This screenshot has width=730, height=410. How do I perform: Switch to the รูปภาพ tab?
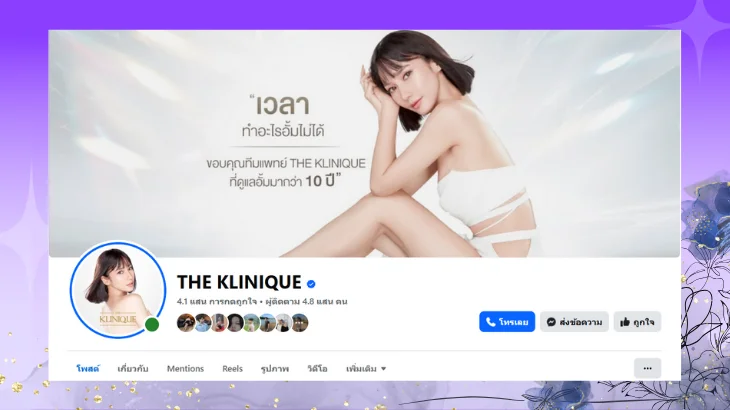(x=275, y=369)
